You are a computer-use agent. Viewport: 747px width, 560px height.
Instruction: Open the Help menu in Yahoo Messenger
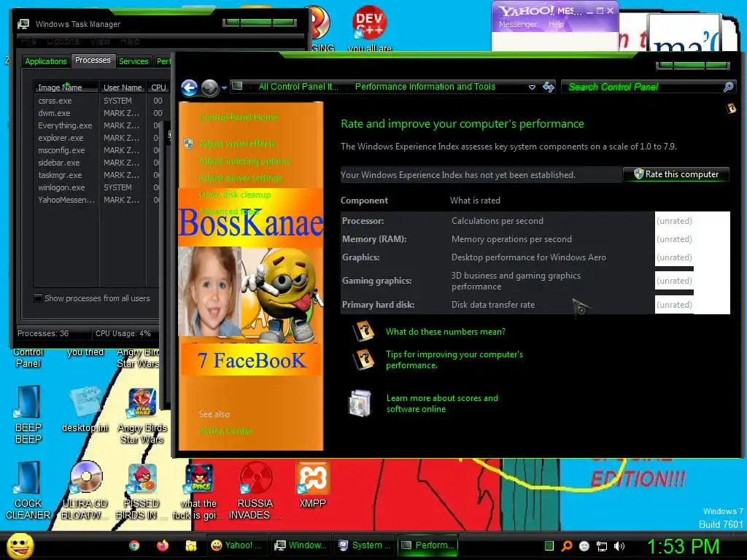556,24
